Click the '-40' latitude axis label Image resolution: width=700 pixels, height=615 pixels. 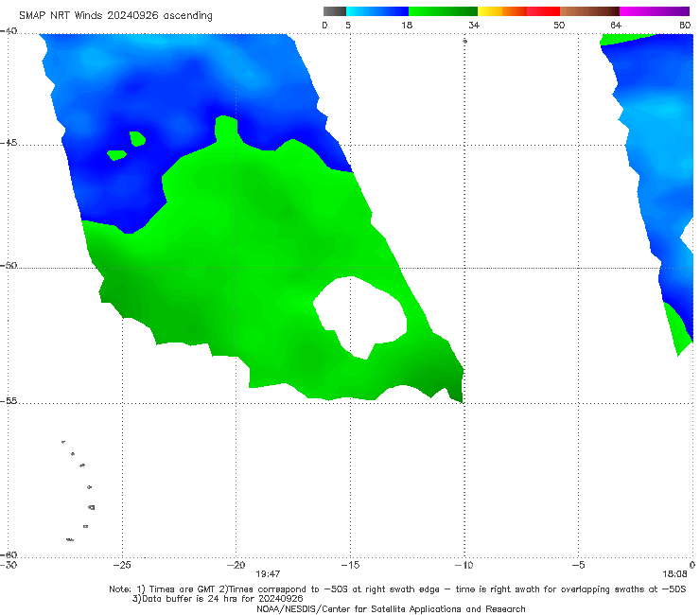point(9,31)
